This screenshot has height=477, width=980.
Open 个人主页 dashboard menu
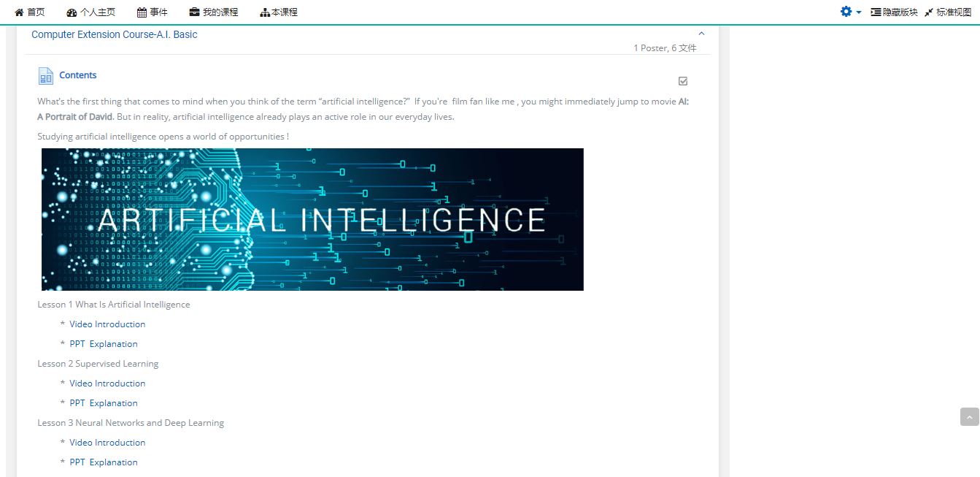[x=90, y=12]
